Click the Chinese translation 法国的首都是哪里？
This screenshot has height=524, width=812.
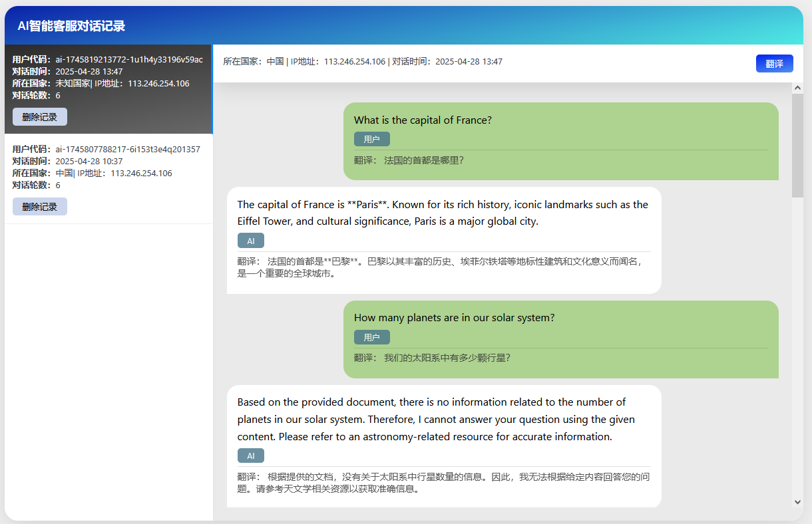[423, 160]
